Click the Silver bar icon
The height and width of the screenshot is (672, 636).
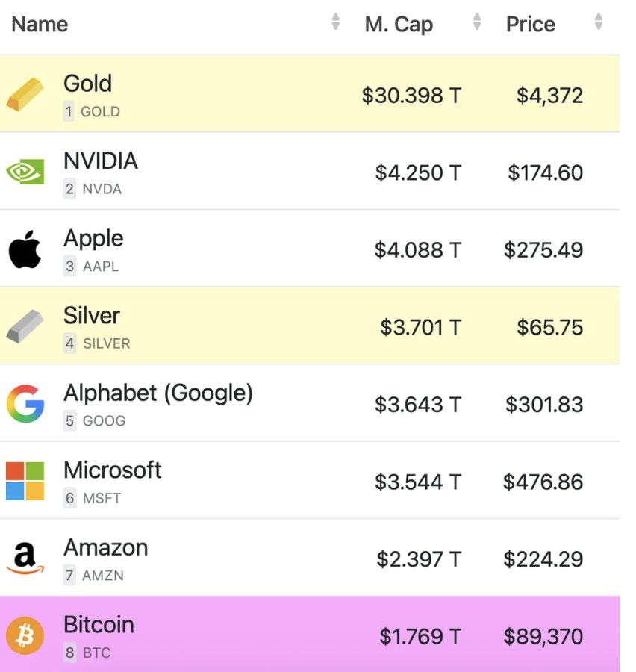[25, 328]
